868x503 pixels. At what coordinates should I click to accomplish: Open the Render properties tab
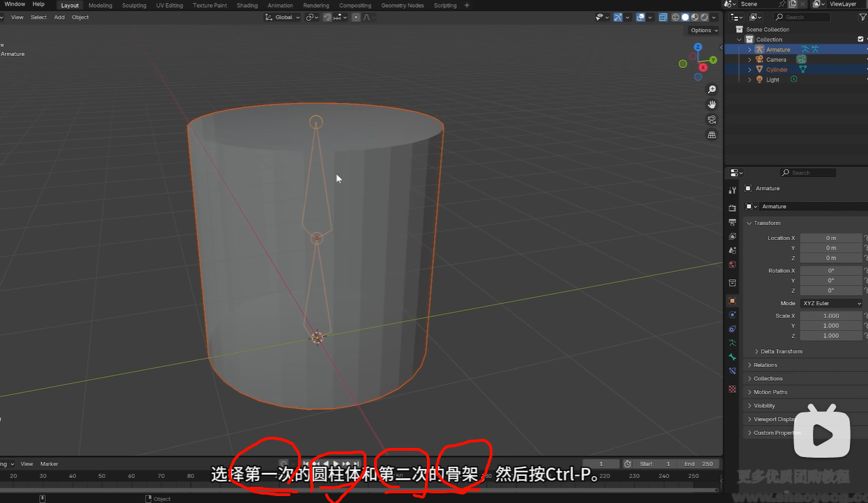tap(732, 208)
